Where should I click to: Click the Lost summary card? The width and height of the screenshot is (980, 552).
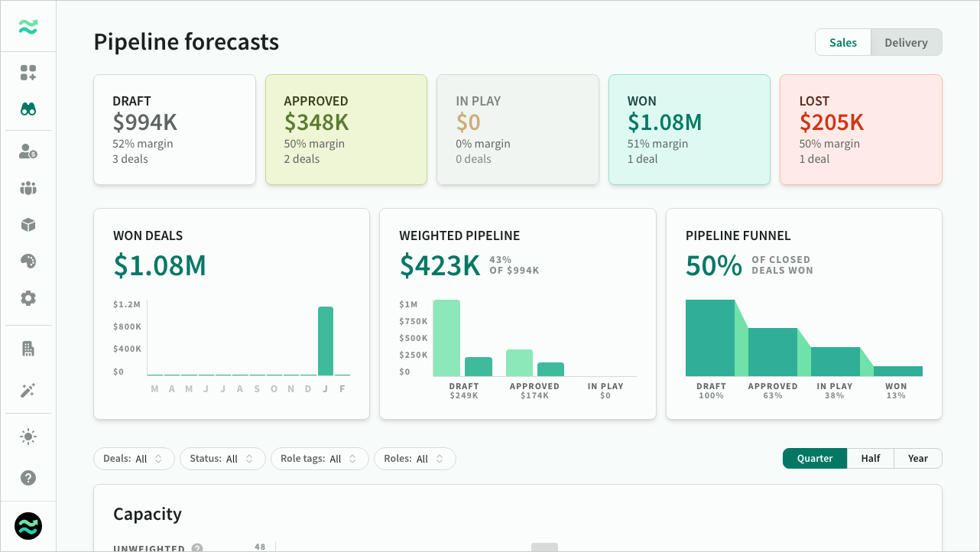861,129
